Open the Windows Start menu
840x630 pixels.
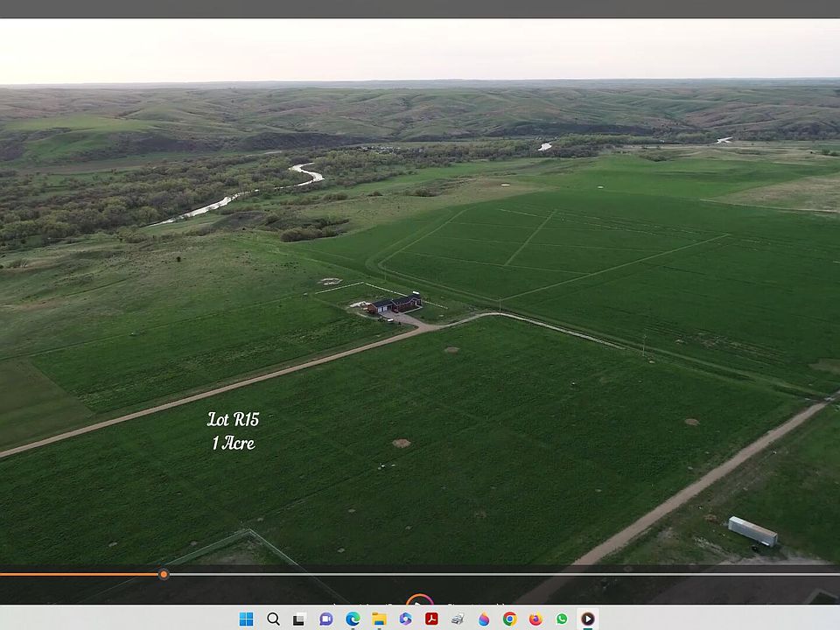click(247, 619)
